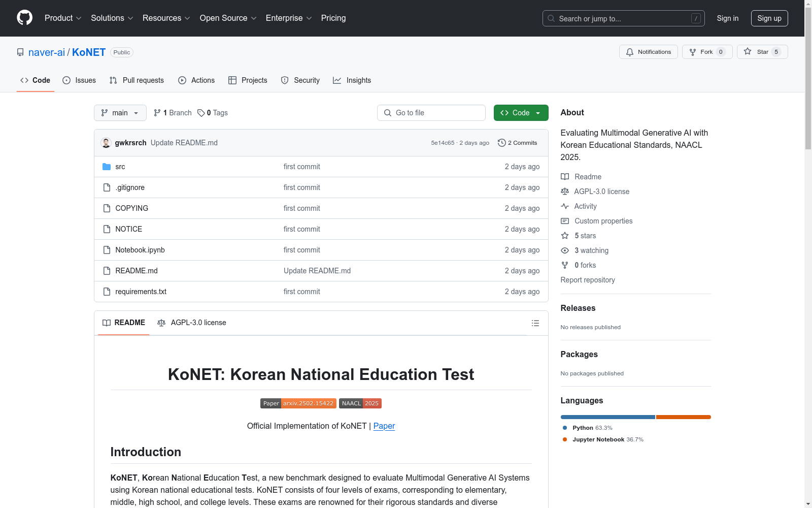Expand the Product menu
Image resolution: width=812 pixels, height=508 pixels.
tap(63, 18)
